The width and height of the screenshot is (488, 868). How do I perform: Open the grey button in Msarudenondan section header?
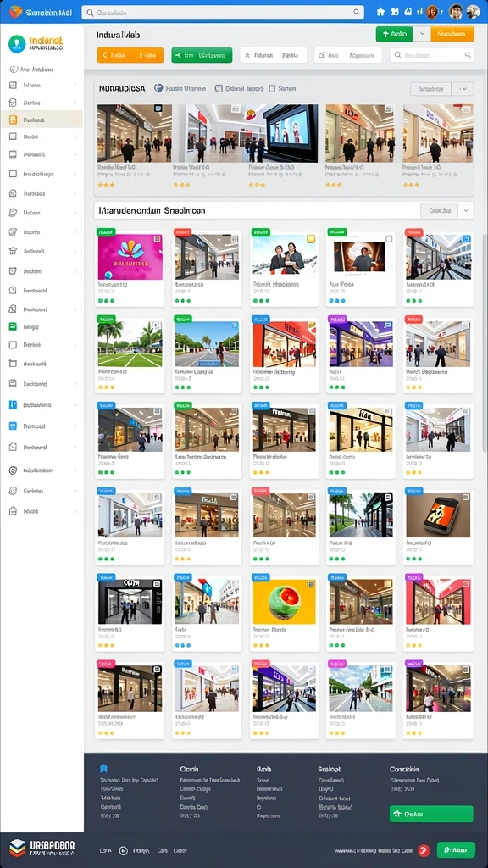(x=440, y=210)
